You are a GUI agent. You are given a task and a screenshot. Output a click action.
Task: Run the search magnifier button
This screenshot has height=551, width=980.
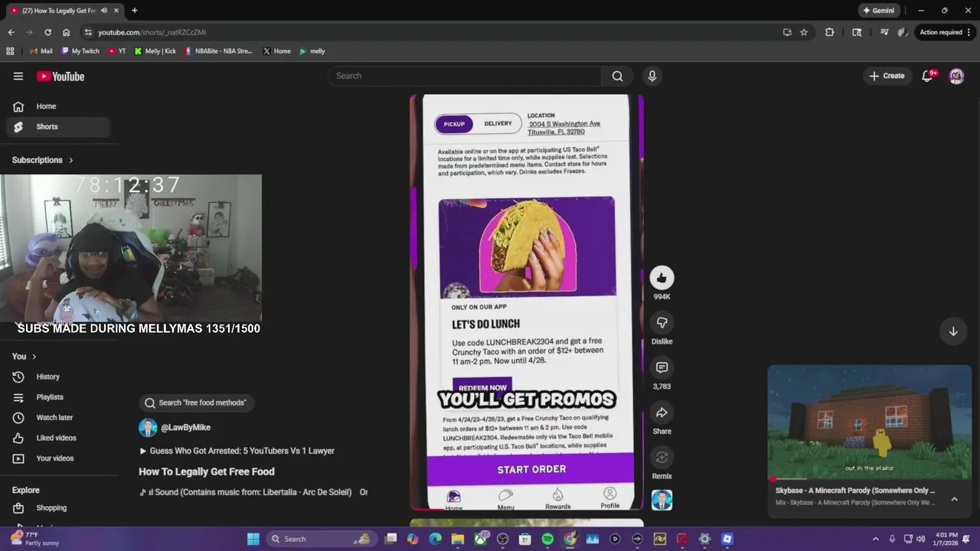[x=617, y=76]
